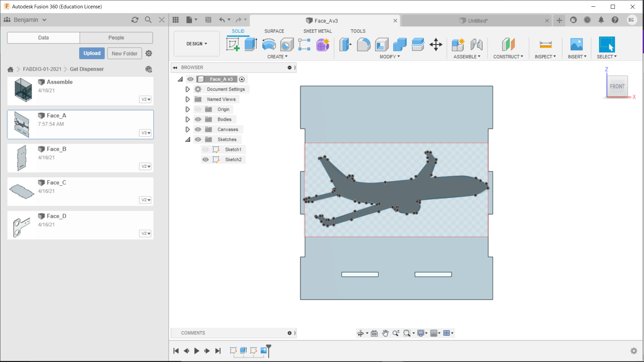Select the Move/Copy tool
This screenshot has width=644, height=362.
(436, 44)
